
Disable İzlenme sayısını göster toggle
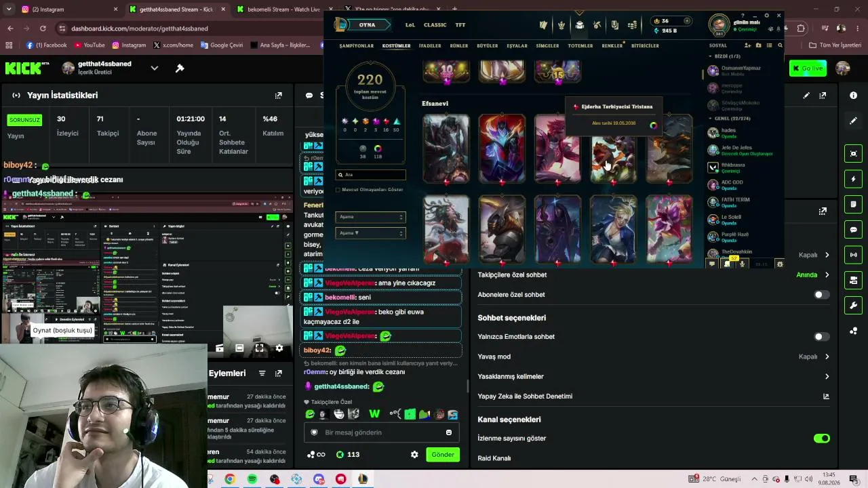(821, 439)
